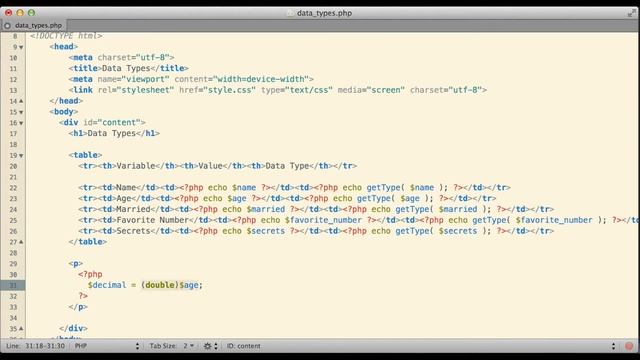Click the first $favorite_number variable on line 25
Screen dimensions: 640x360
click(x=323, y=220)
